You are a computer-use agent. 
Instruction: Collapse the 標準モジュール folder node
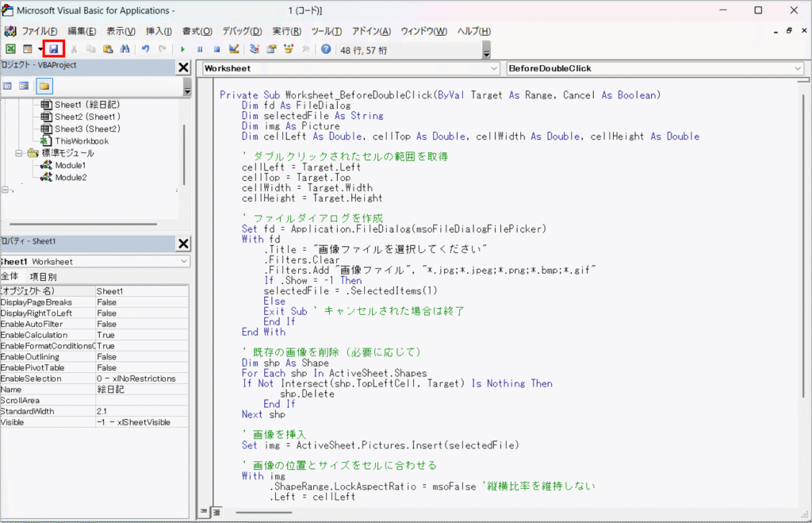point(19,153)
